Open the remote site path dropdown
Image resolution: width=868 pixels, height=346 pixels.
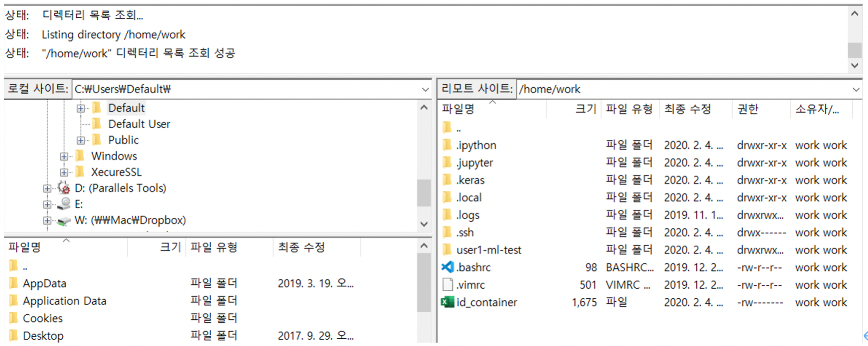point(856,89)
